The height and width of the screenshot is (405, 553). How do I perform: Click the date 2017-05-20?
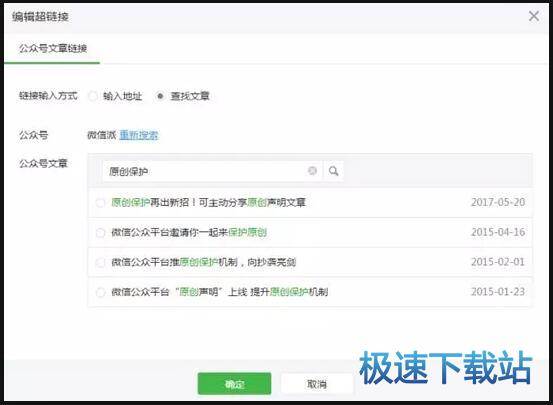pos(498,202)
